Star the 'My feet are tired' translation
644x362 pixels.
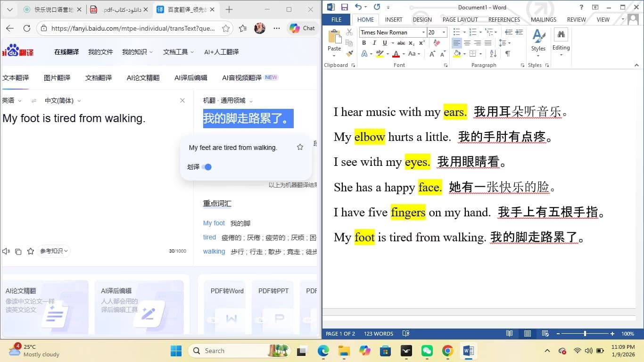pos(300,147)
